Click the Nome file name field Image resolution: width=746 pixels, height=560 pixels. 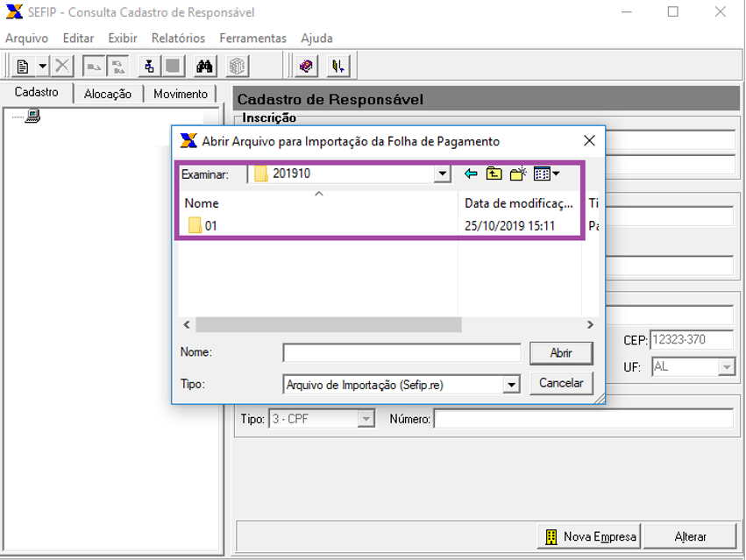click(402, 353)
